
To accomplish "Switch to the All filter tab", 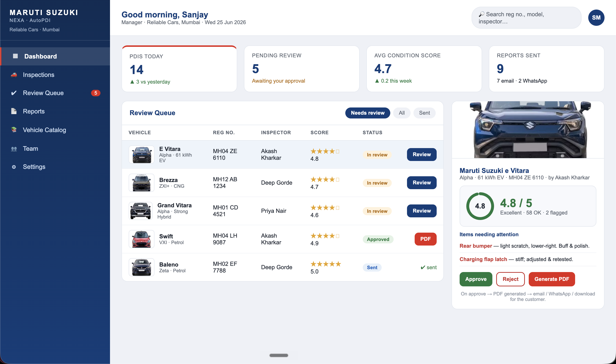I will coord(402,113).
